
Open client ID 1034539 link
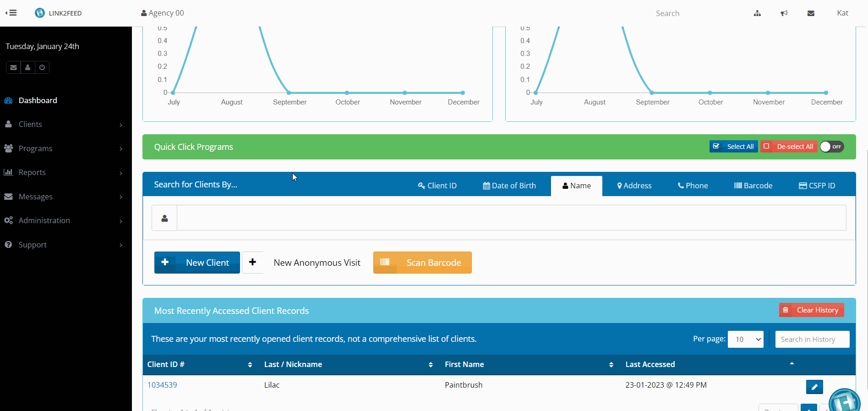pos(162,385)
